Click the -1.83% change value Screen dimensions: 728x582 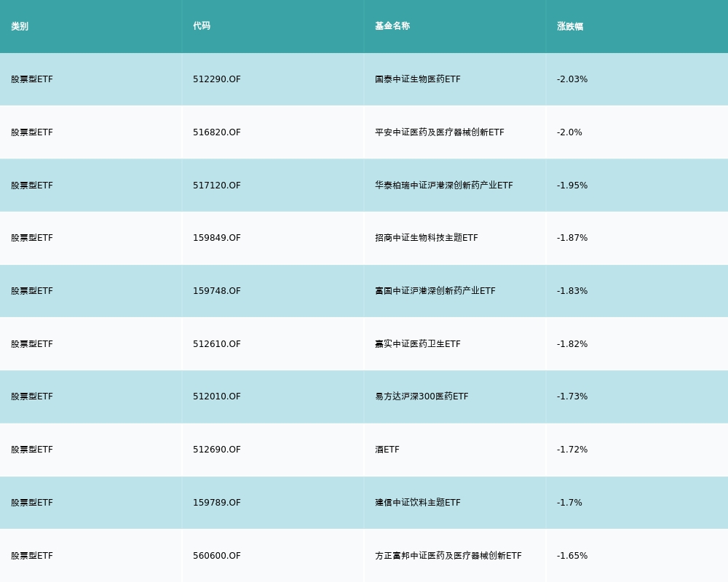click(x=572, y=291)
